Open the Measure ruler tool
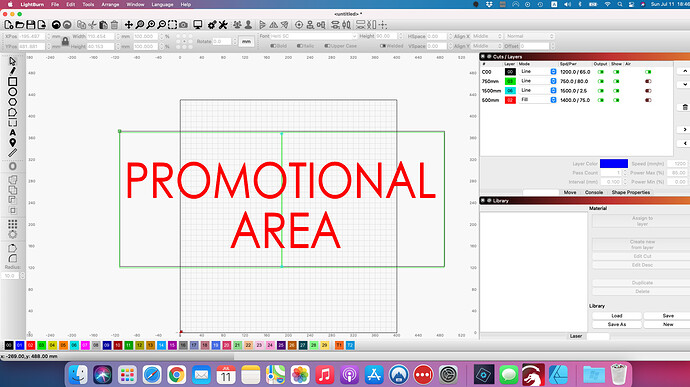The width and height of the screenshot is (690, 387). click(x=13, y=153)
